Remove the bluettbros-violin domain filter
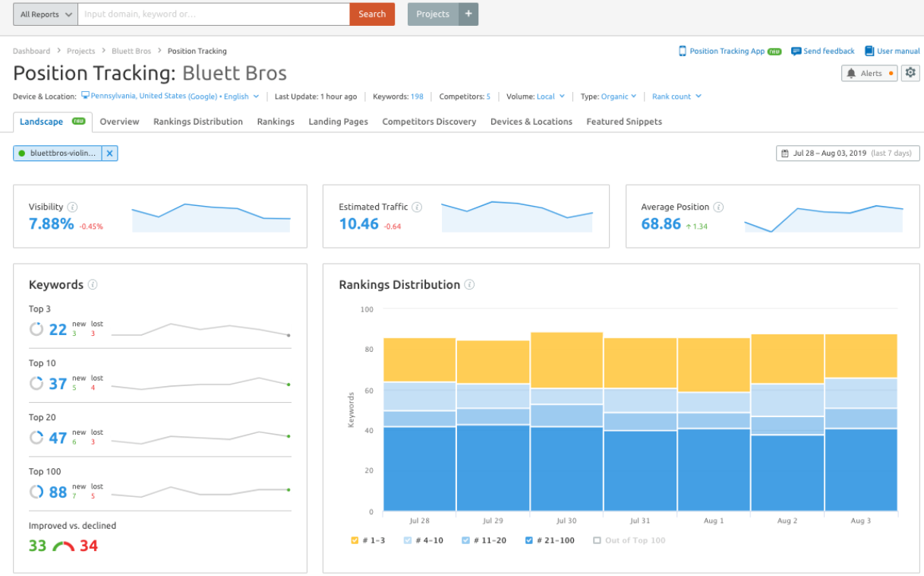The width and height of the screenshot is (924, 576). [x=109, y=153]
